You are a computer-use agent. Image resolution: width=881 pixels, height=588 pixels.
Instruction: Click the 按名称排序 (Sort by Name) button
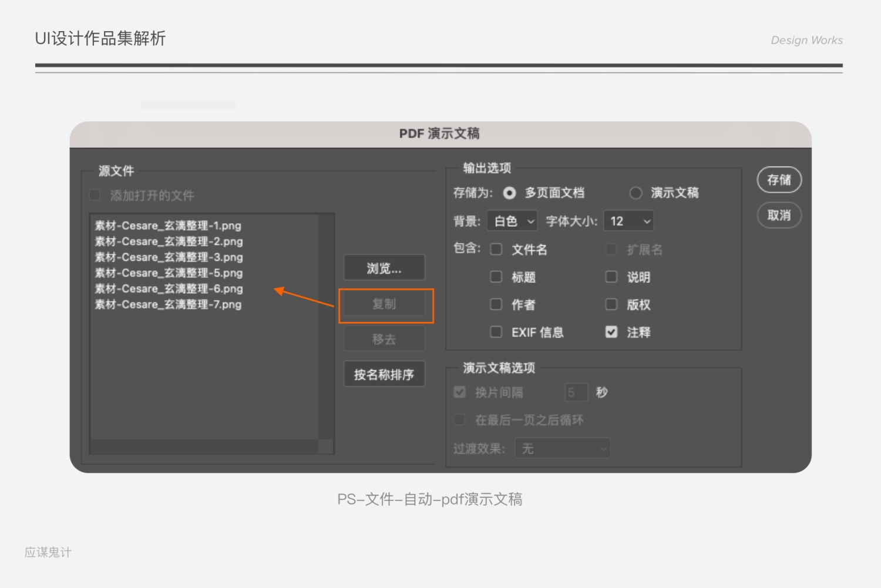point(384,374)
